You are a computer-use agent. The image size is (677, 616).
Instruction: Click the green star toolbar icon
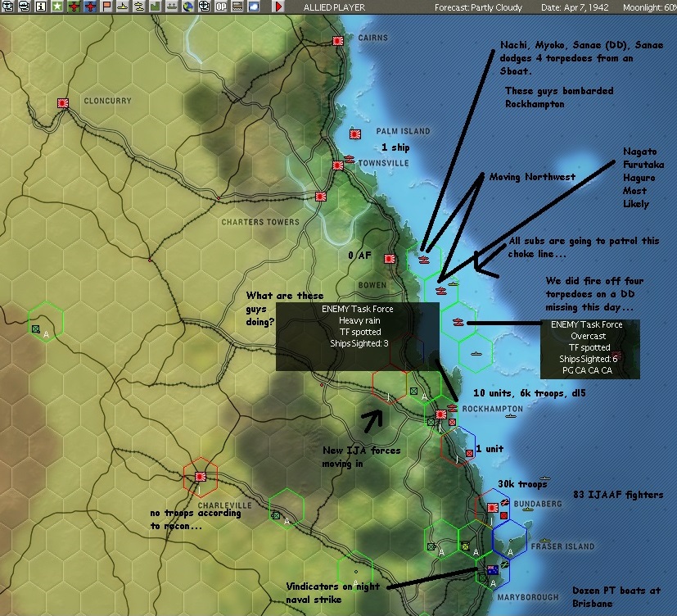coord(57,7)
